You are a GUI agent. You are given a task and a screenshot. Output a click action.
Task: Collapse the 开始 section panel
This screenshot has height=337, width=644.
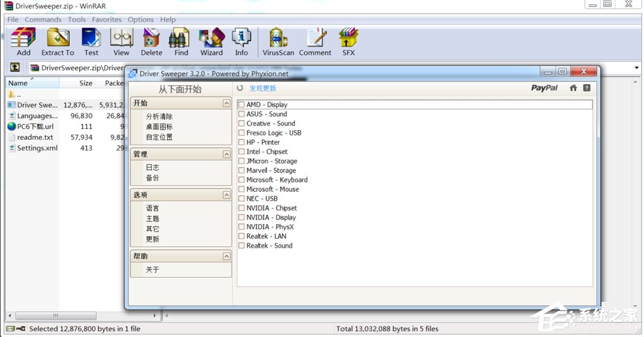tap(226, 103)
